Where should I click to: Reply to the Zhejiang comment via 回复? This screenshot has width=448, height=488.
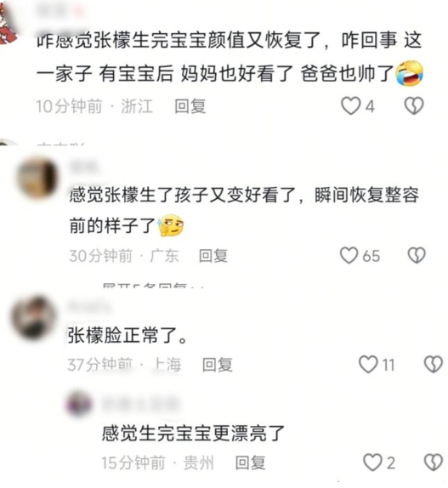tap(190, 106)
